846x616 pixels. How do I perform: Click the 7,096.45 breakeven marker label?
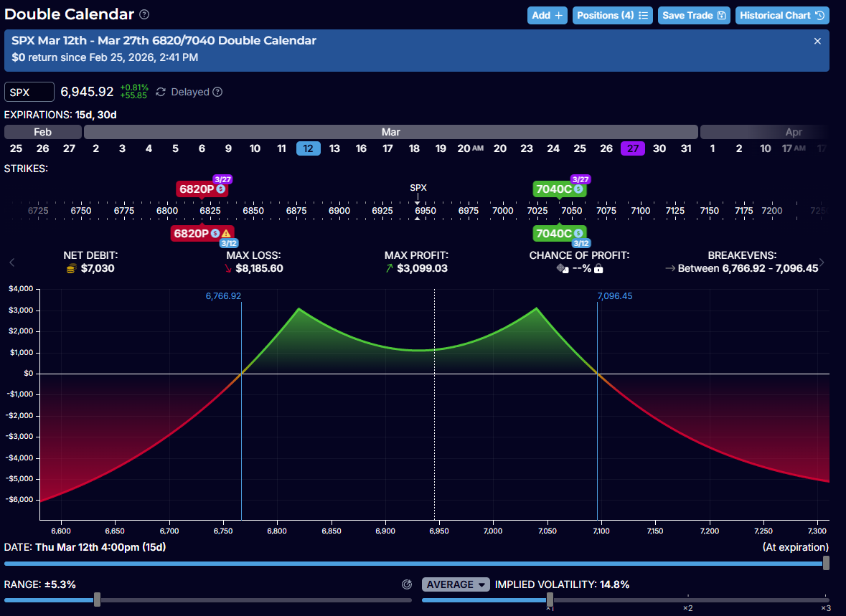(614, 296)
